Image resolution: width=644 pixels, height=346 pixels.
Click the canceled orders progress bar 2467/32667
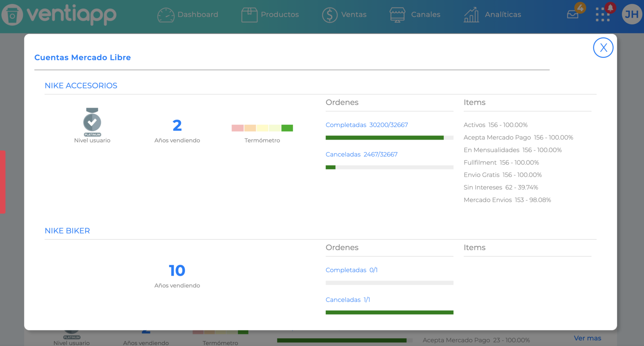[389, 167]
